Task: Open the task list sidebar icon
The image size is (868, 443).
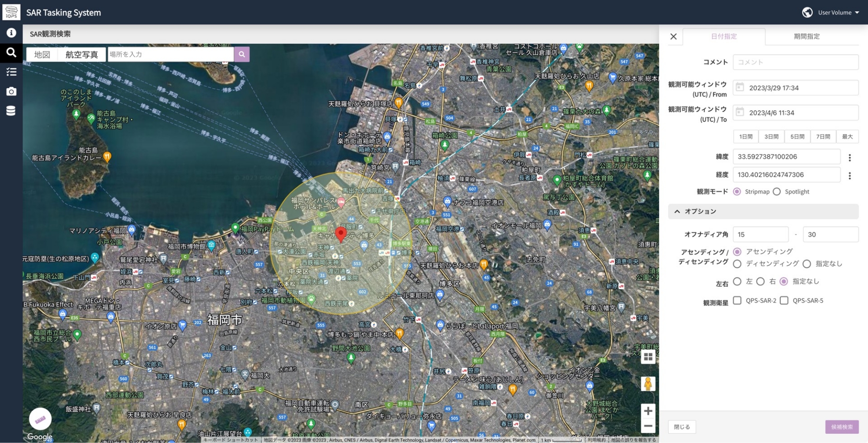Action: click(x=11, y=72)
